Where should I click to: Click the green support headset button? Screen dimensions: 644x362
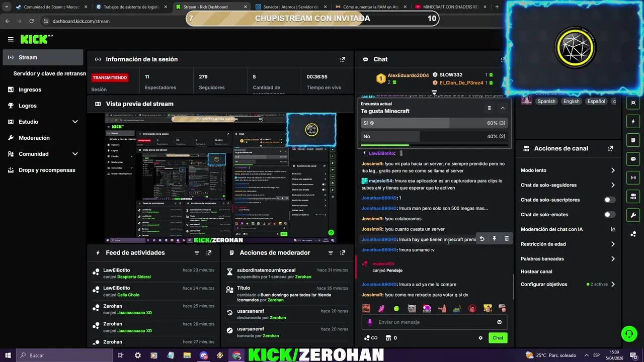628,334
